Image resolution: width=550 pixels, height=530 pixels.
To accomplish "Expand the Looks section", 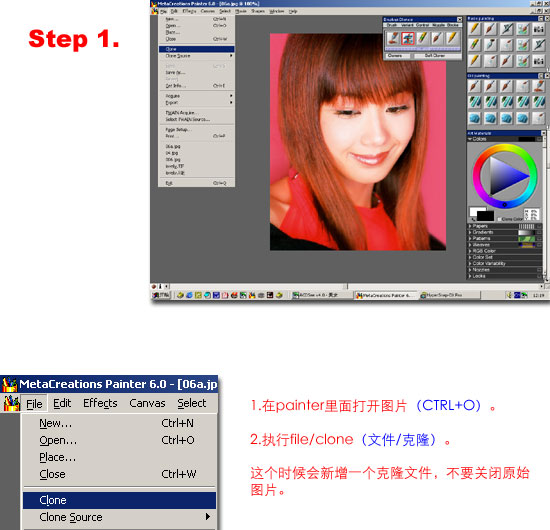I will pos(470,276).
